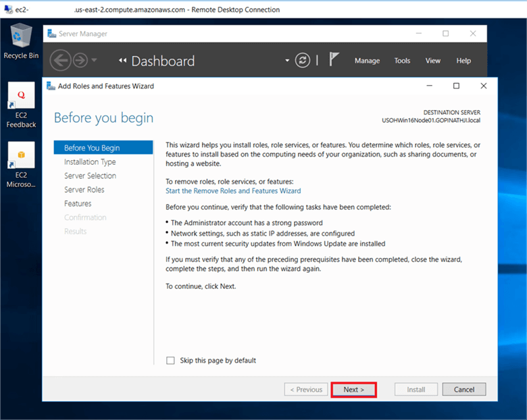Open the View menu
527x420 pixels.
[432, 61]
